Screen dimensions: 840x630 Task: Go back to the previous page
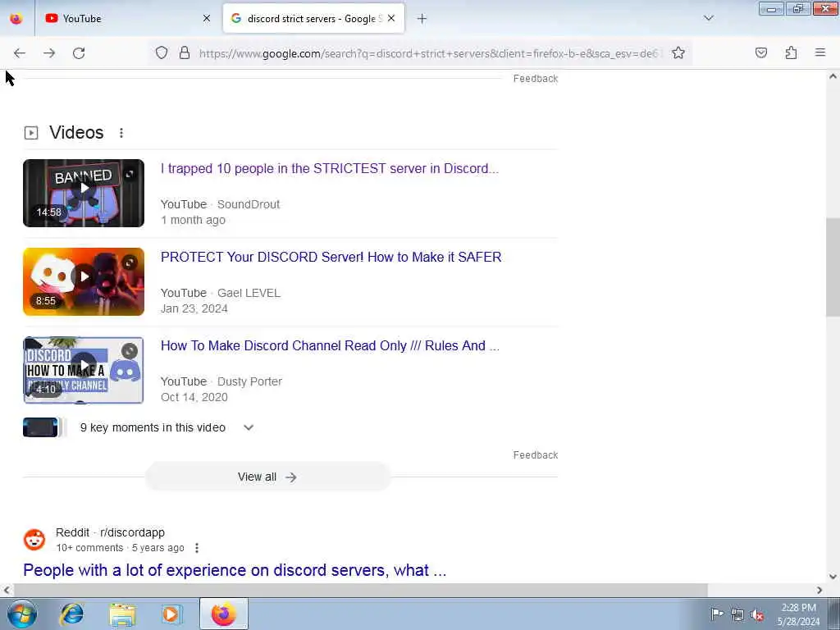pos(20,53)
